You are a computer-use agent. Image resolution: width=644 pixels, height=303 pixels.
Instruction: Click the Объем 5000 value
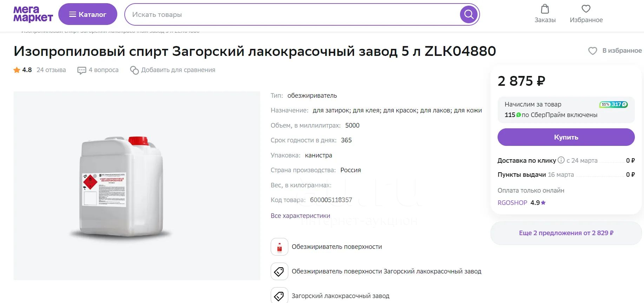[x=352, y=125]
